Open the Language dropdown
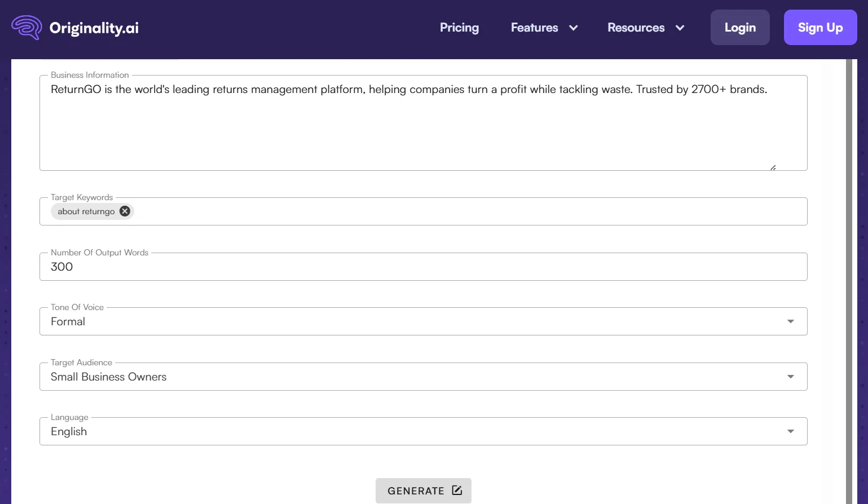The image size is (868, 504). tap(424, 431)
